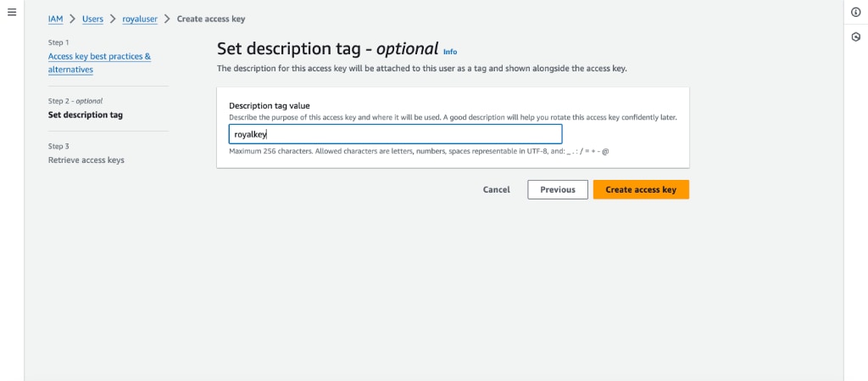The image size is (868, 381).
Task: Click the Description tag value label
Action: click(x=270, y=105)
